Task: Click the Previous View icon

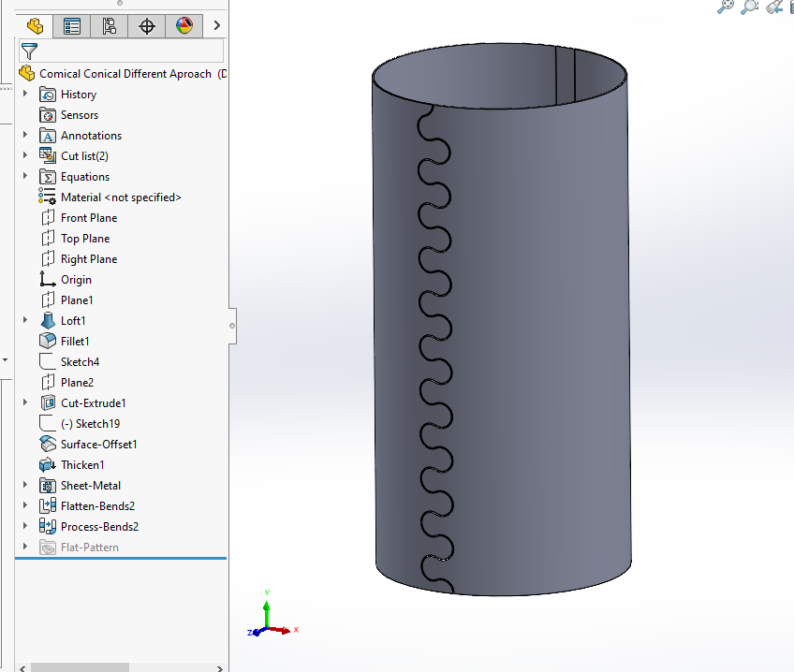Action: (x=773, y=7)
